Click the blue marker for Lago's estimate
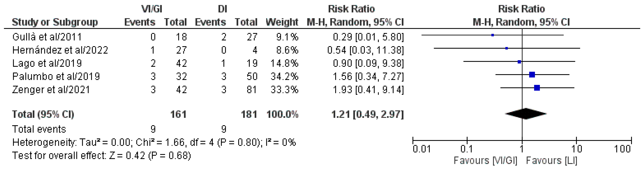Screen dimensions: 644x169 519,62
